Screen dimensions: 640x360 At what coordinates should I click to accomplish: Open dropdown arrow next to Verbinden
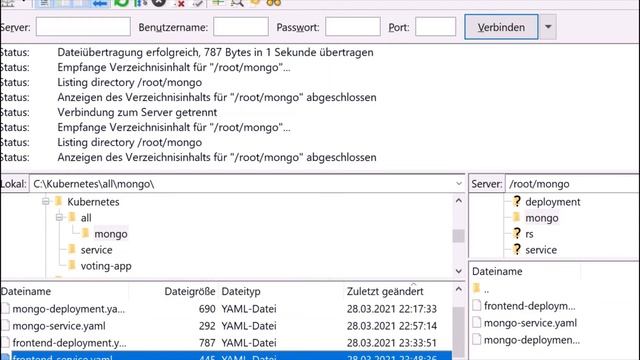(x=548, y=27)
